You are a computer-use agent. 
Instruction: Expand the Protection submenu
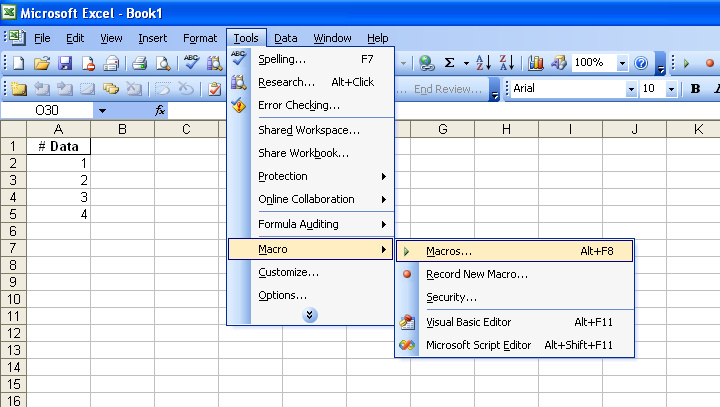[x=311, y=176]
